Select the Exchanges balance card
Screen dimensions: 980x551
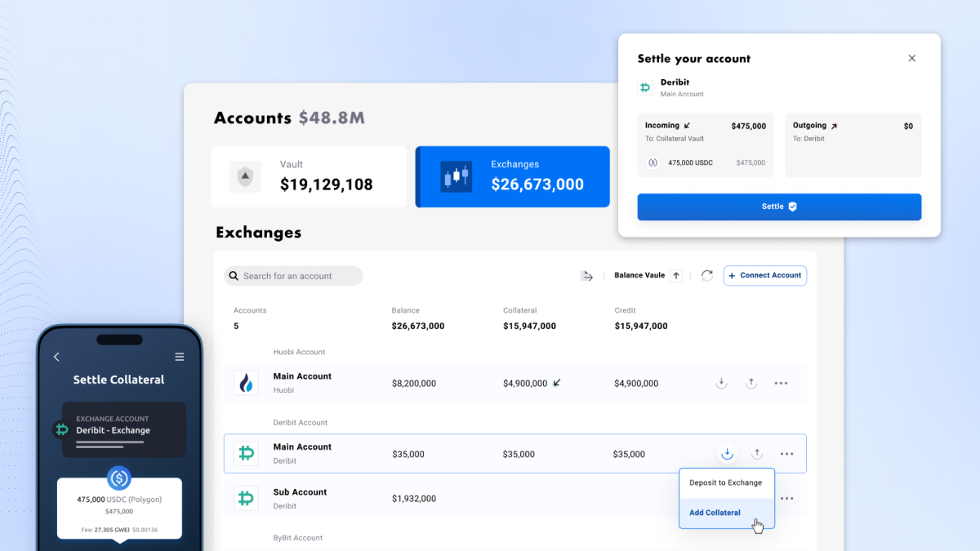[513, 176]
